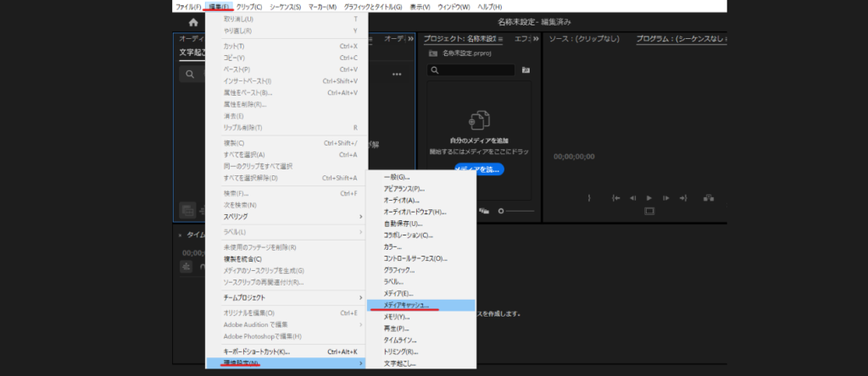Open the ファイル(F) menu
Viewport: 868px width, 376px height.
point(188,6)
